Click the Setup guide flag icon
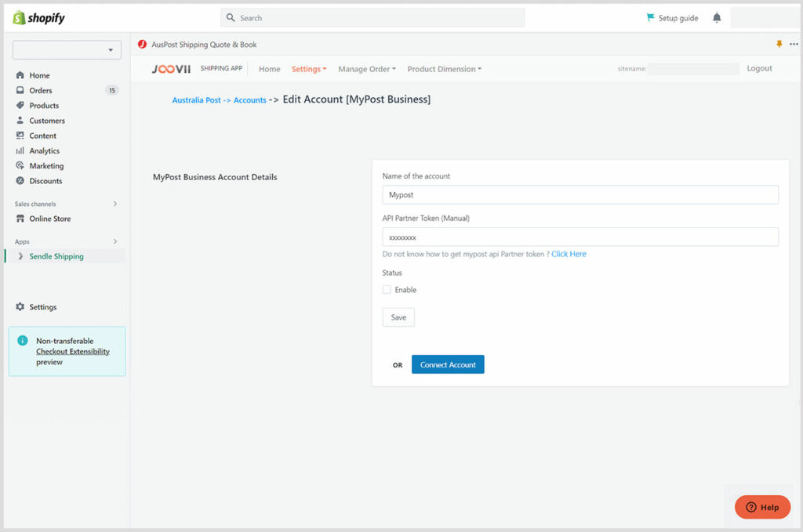803x532 pixels. (650, 17)
